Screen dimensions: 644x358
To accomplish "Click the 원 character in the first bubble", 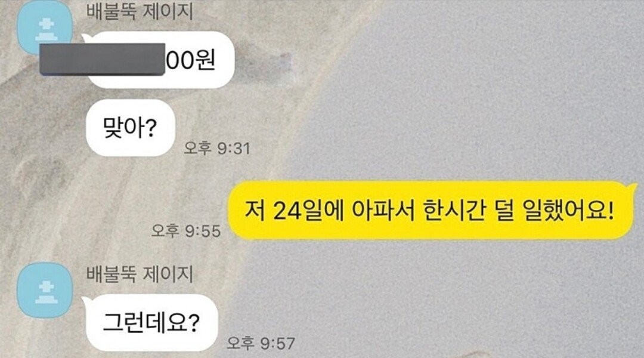I will tap(205, 60).
